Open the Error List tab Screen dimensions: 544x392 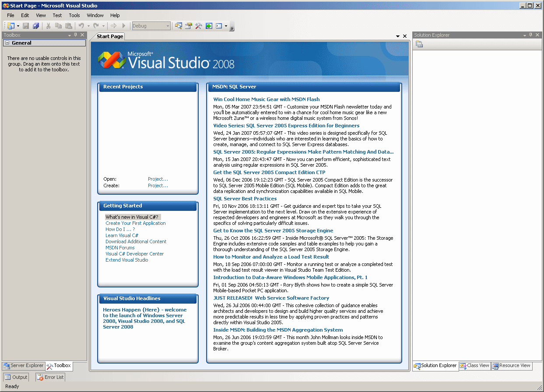[50, 377]
